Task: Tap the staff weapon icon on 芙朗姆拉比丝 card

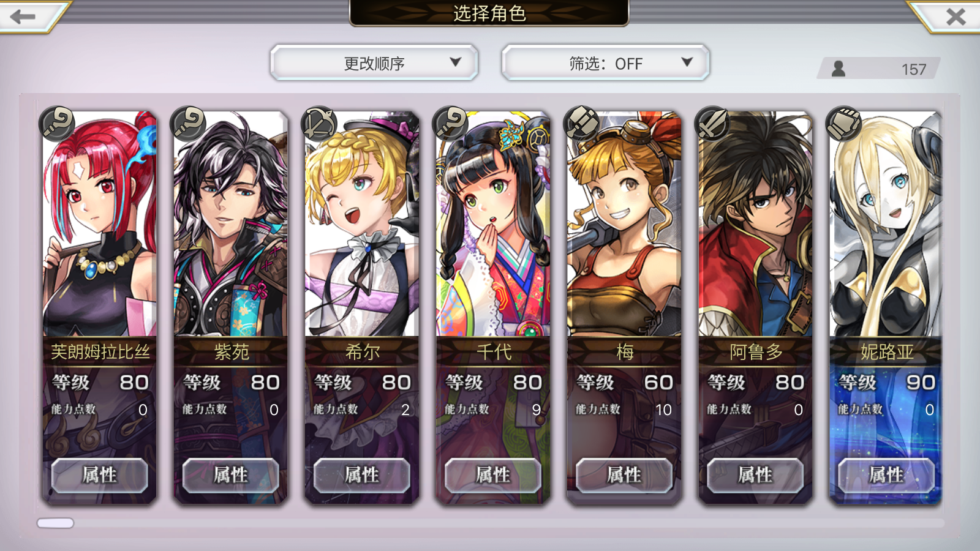Action: [58, 124]
